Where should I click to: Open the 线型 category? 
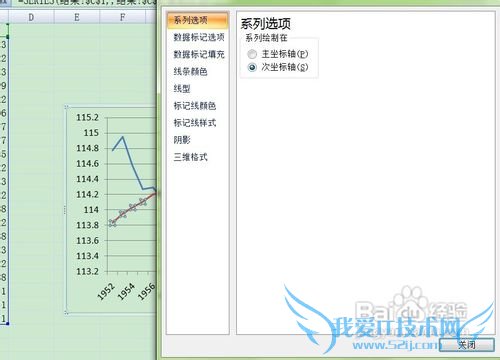182,89
